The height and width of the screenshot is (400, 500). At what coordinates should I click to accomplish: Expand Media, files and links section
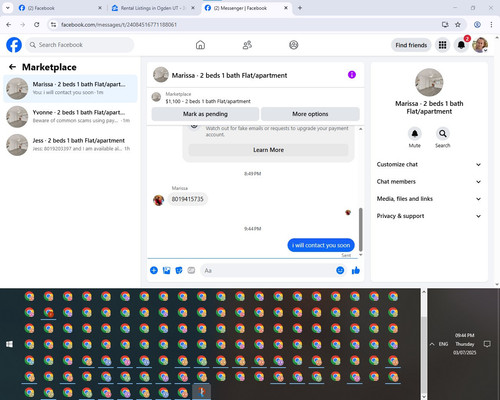[429, 199]
